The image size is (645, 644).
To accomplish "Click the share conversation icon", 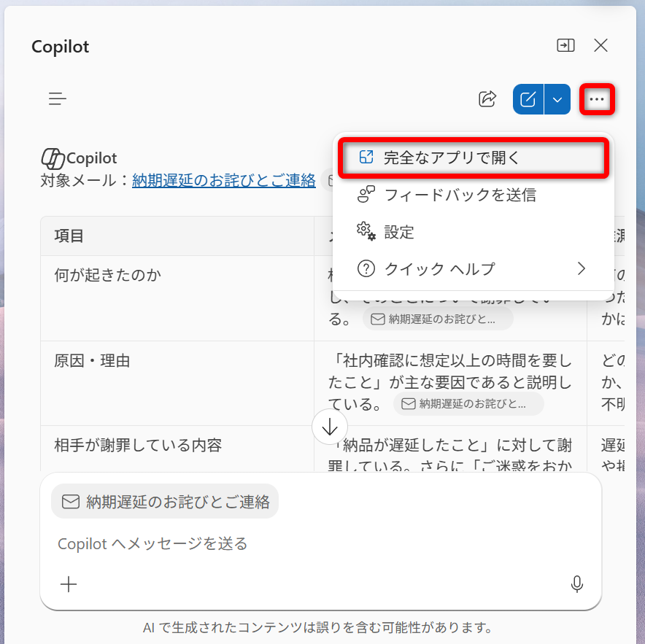I will tap(487, 99).
